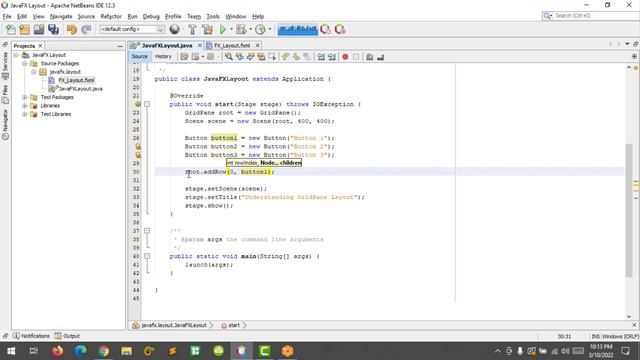The height and width of the screenshot is (360, 640).
Task: Click the Debug Project toolbar icon
Action: click(241, 29)
